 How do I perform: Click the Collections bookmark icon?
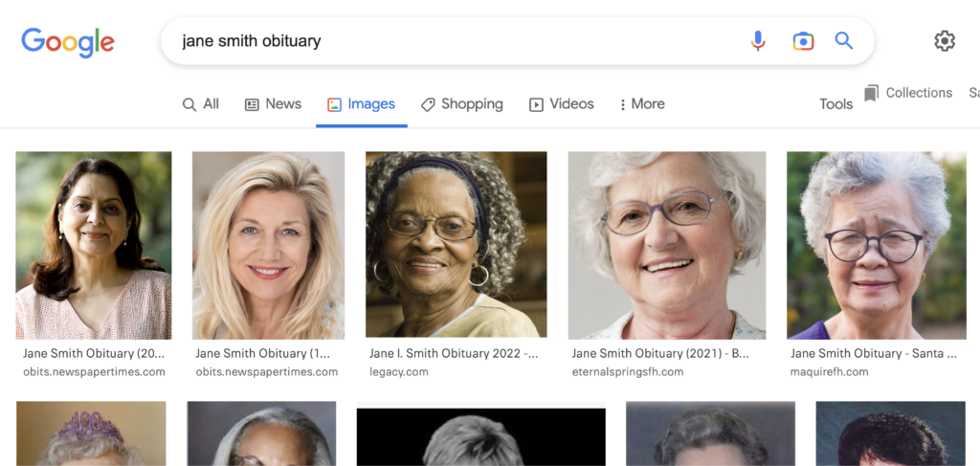point(871,93)
